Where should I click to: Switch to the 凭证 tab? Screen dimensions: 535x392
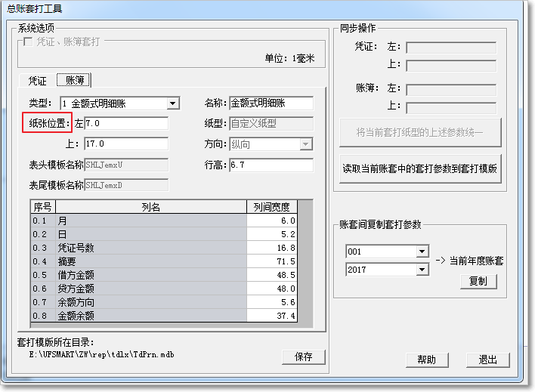[x=37, y=81]
